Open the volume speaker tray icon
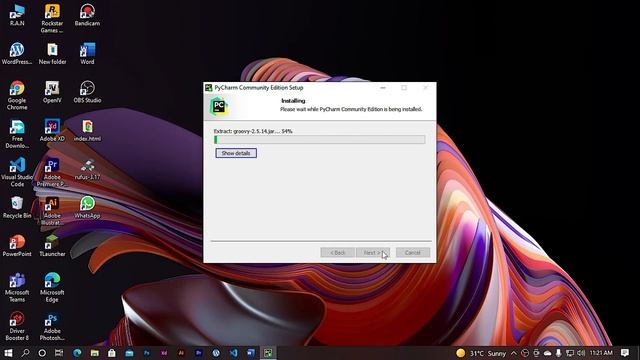 (581, 353)
